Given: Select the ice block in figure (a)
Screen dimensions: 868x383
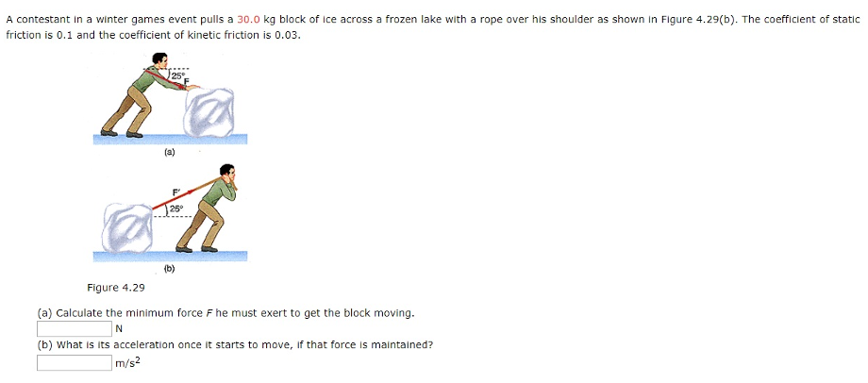Looking at the screenshot, I should click(210, 112).
